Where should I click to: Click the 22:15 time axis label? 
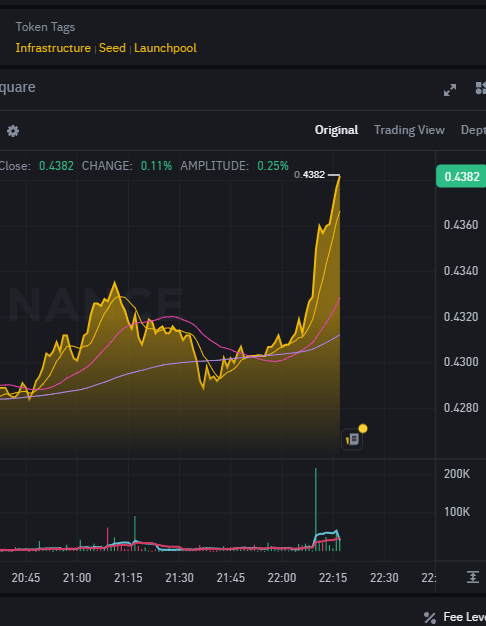(x=333, y=578)
